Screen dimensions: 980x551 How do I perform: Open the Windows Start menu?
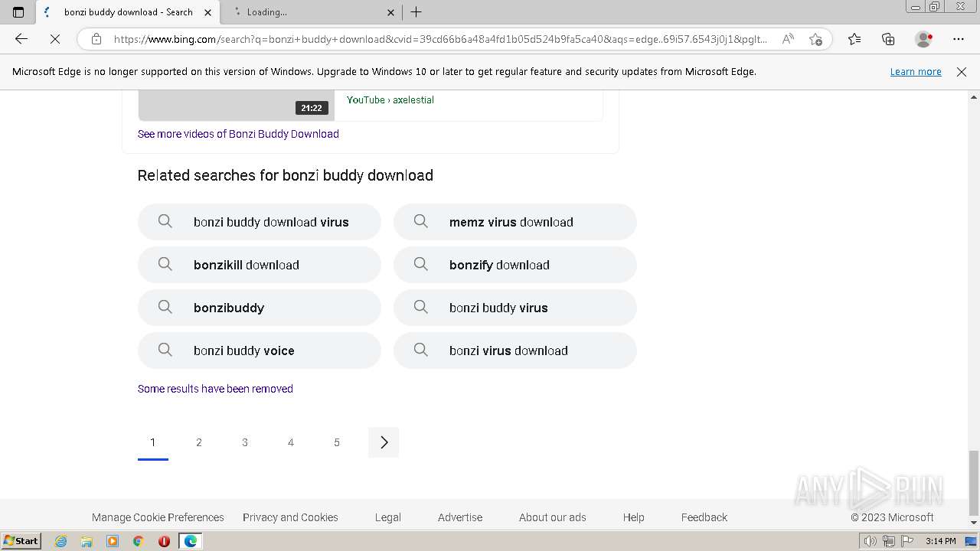coord(21,541)
